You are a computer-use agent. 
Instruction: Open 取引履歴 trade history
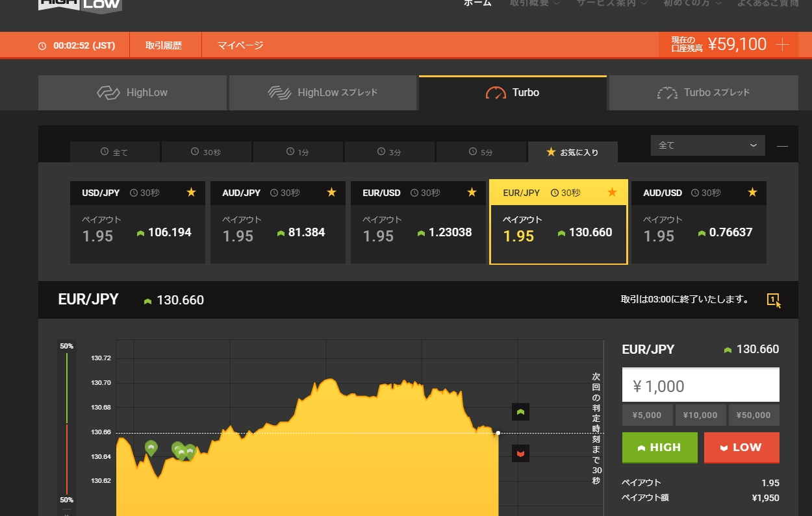pyautogui.click(x=164, y=45)
